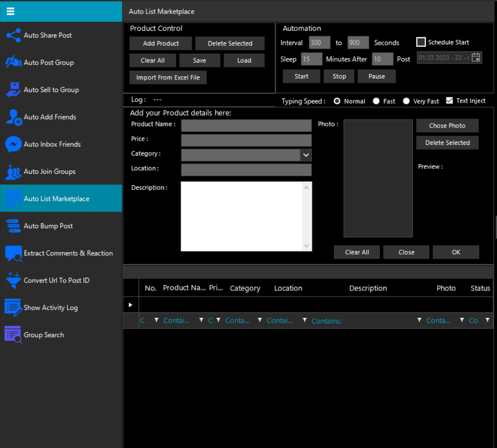The width and height of the screenshot is (497, 448).
Task: Focus the Product Name input field
Action: [246, 126]
